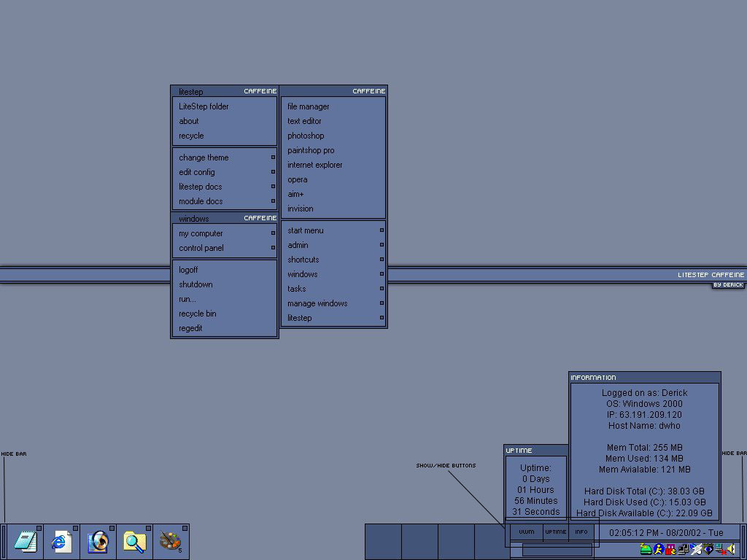This screenshot has width=747, height=560.
Task: Launch the Notepad shortcut icon
Action: pyautogui.click(x=26, y=542)
